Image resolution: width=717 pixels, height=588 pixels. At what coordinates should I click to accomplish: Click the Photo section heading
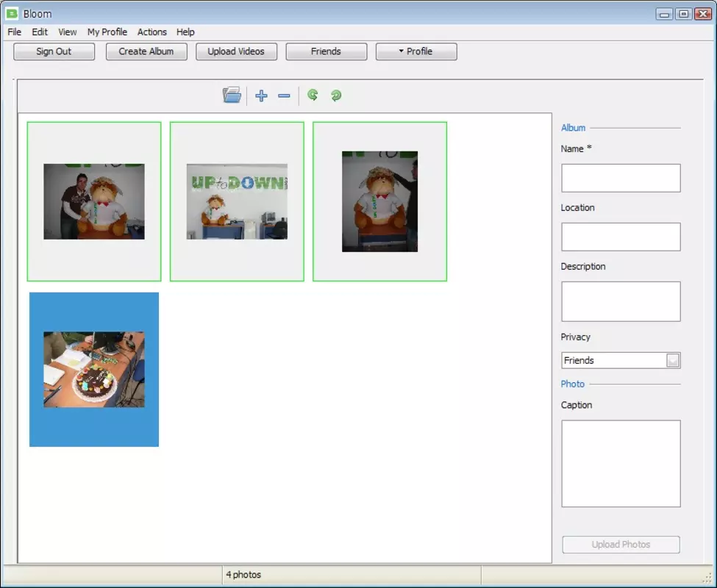(x=573, y=384)
